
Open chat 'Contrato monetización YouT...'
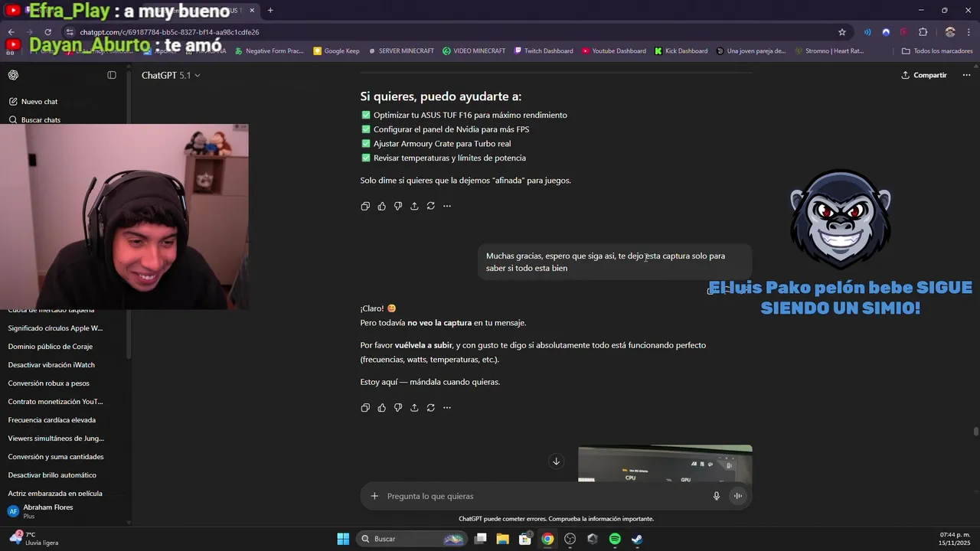click(x=55, y=402)
